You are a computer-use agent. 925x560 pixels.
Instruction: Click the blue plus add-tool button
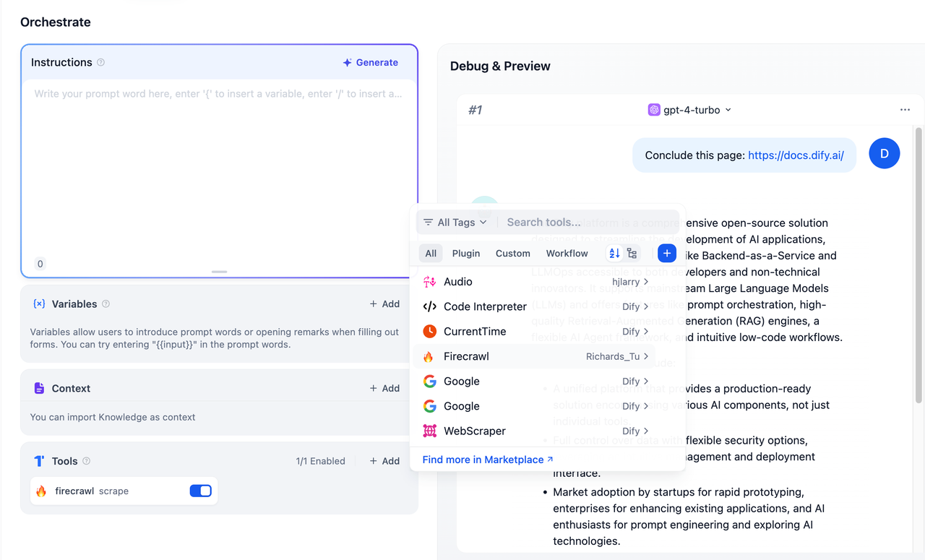click(666, 254)
